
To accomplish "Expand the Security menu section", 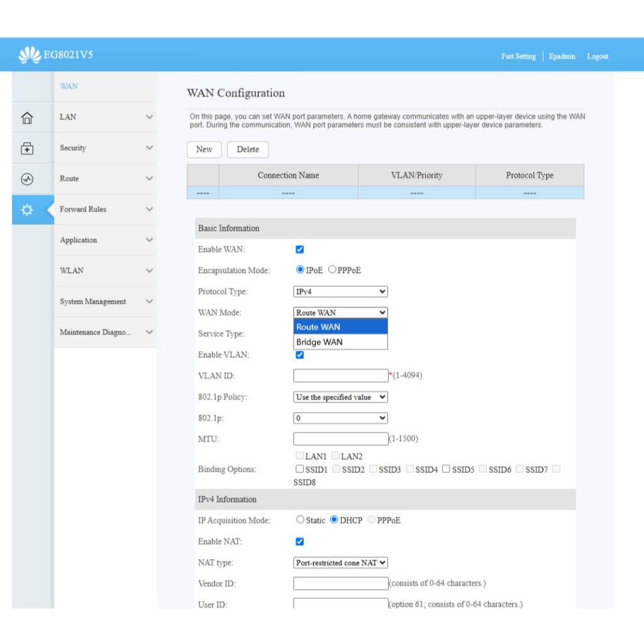I will tap(105, 148).
